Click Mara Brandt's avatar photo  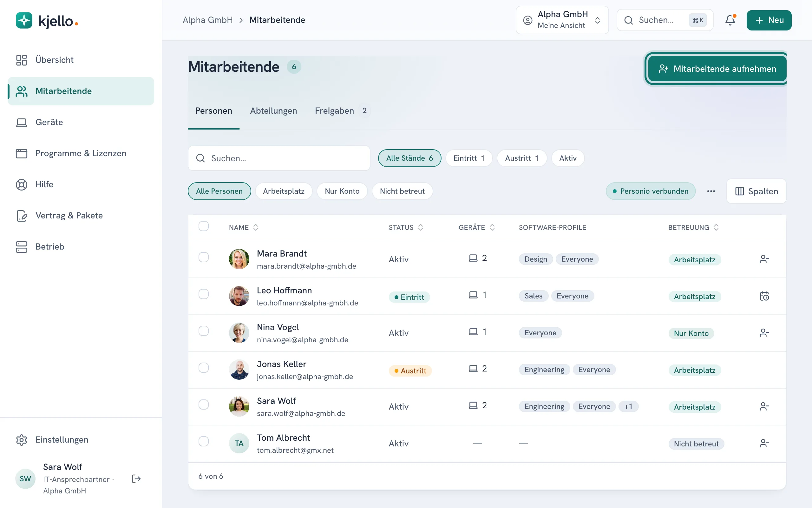click(x=239, y=259)
